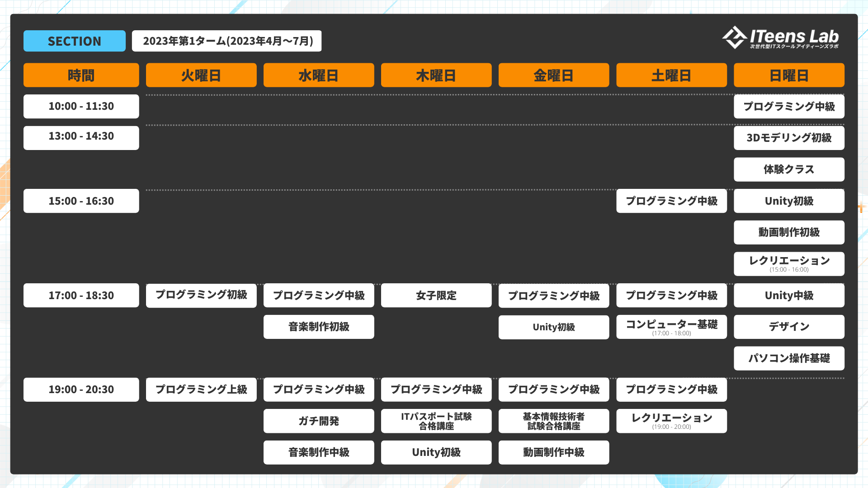This screenshot has height=488, width=868.
Task: Click the blue SECTION label
Action: pyautogui.click(x=75, y=41)
